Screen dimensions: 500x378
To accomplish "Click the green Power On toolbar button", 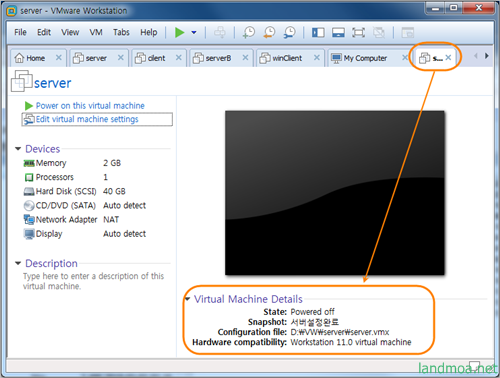I will (179, 33).
